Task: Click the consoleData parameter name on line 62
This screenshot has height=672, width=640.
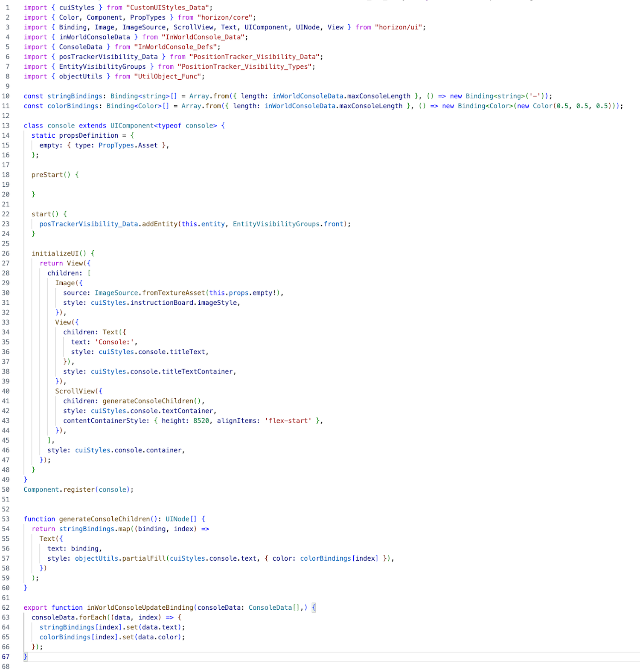Action: click(219, 608)
